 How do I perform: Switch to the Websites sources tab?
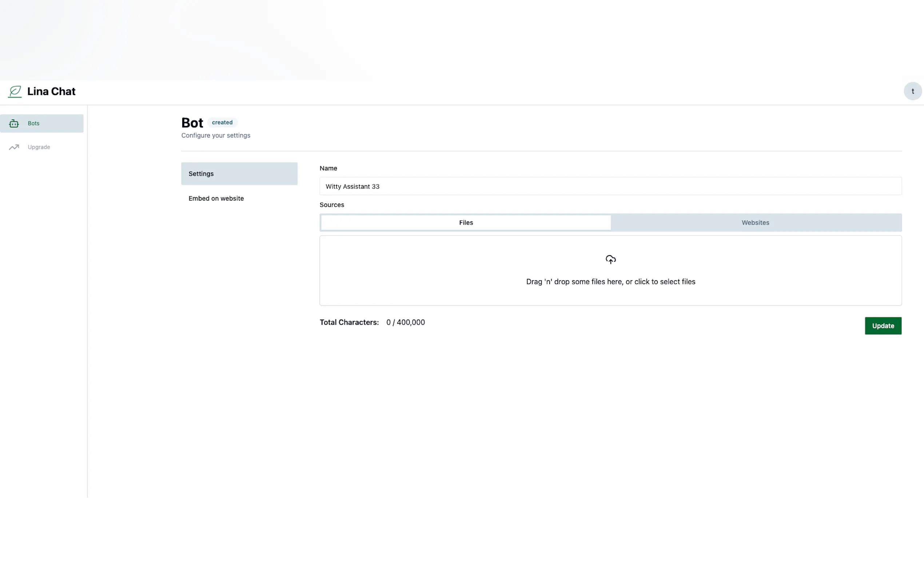(755, 222)
